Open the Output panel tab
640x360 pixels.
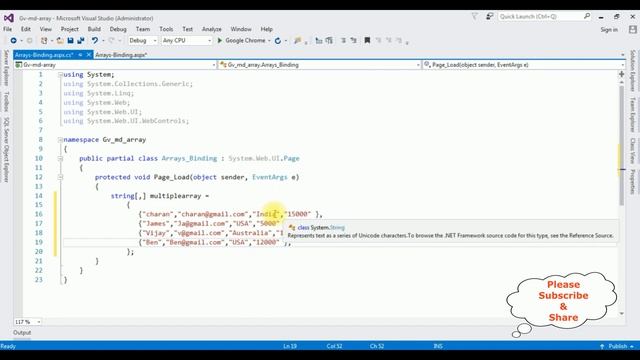point(22,333)
